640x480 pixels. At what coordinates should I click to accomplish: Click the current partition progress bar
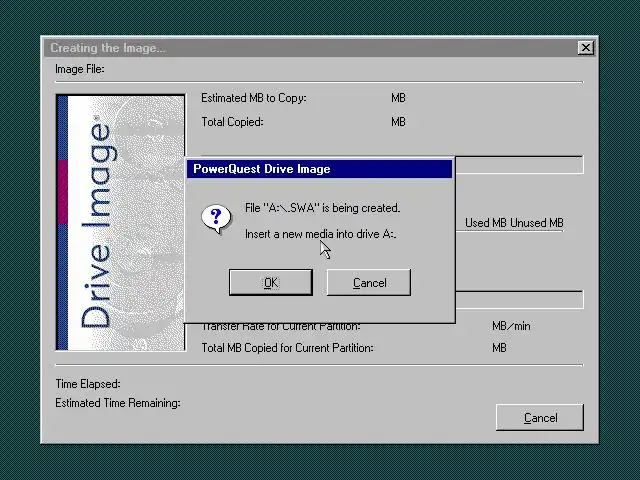tap(519, 300)
